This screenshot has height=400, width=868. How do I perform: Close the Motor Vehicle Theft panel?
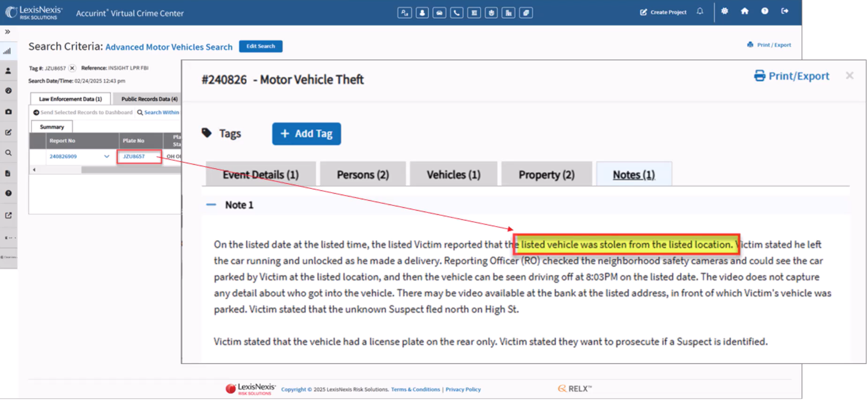pos(849,76)
